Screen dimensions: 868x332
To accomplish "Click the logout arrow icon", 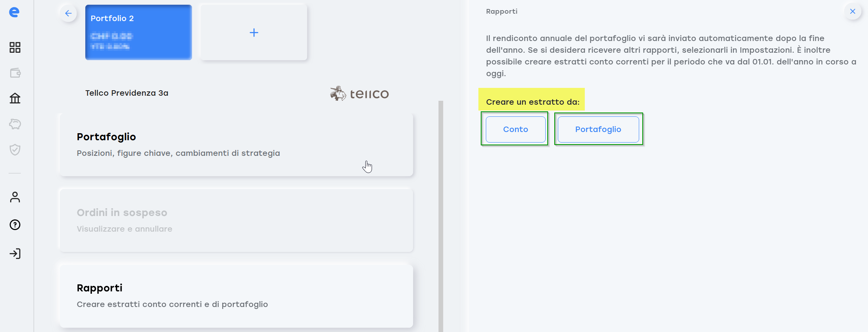I will pos(15,254).
